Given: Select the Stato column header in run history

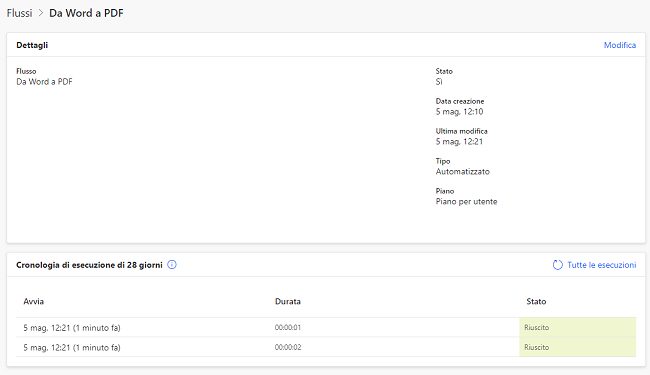Looking at the screenshot, I should pos(536,301).
